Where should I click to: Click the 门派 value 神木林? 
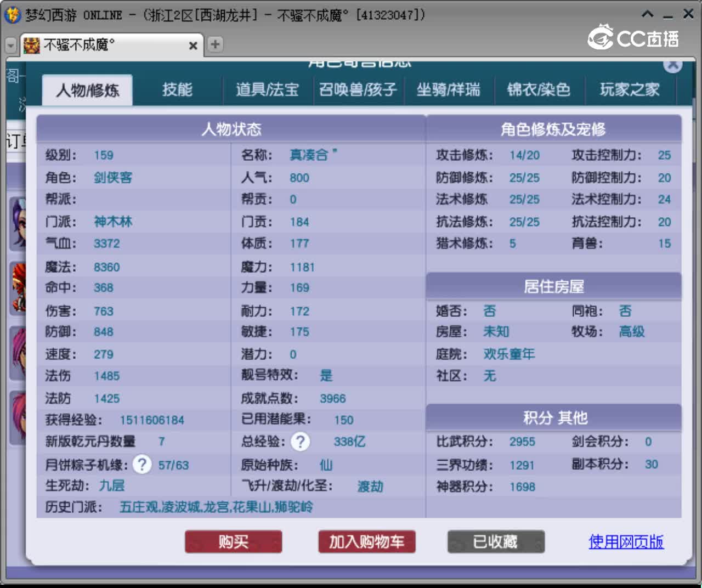coord(113,222)
